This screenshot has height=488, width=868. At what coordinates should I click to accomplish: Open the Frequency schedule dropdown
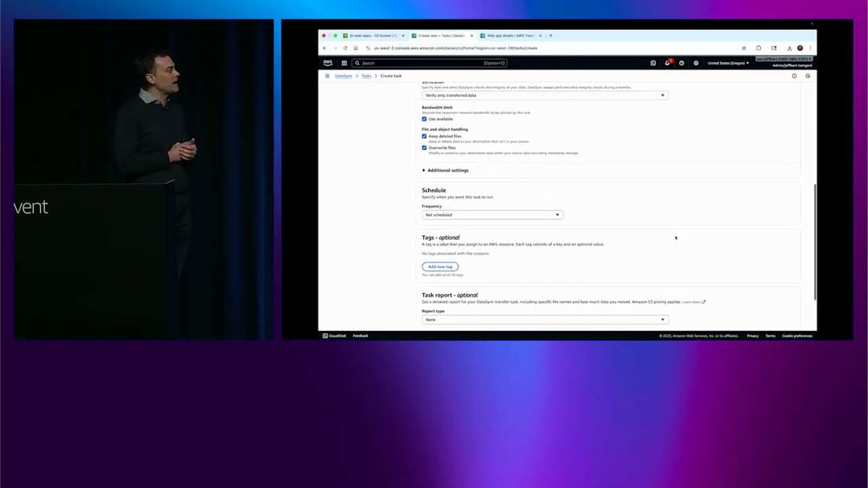point(492,215)
